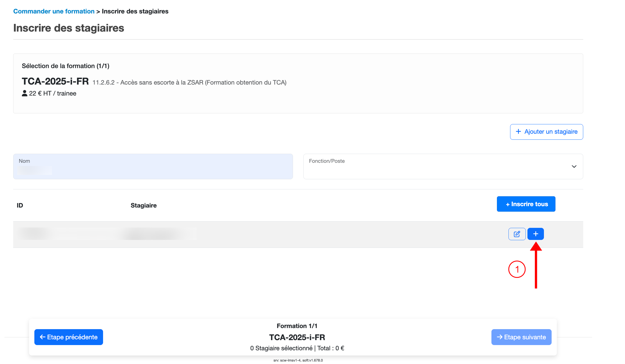This screenshot has width=625, height=364.
Task: Click the person icon beside 22 € HT
Action: 24,93
